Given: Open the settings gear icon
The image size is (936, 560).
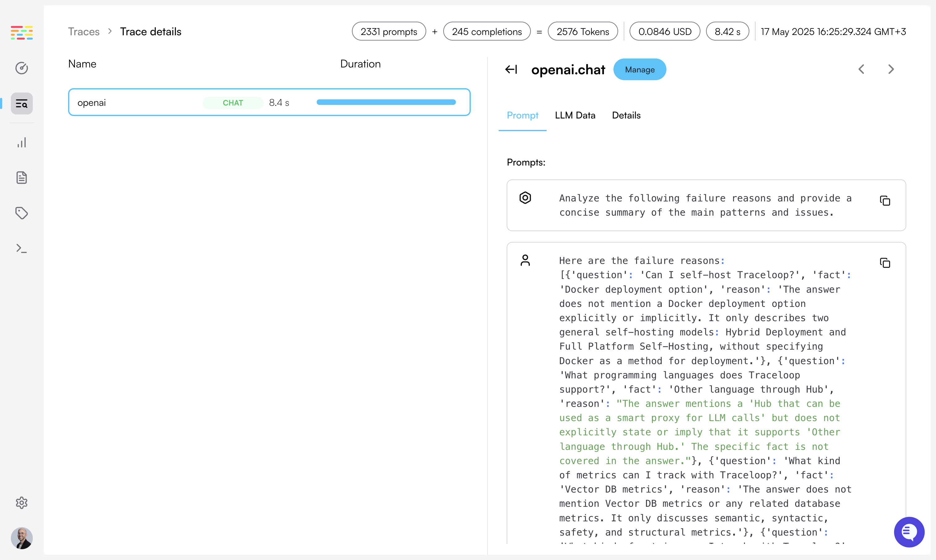Looking at the screenshot, I should tap(22, 503).
